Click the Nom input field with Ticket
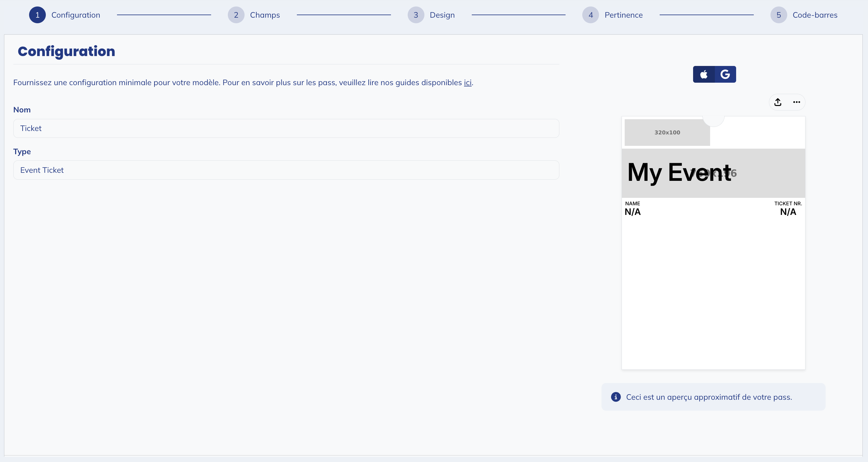This screenshot has width=868, height=462. pyautogui.click(x=286, y=129)
